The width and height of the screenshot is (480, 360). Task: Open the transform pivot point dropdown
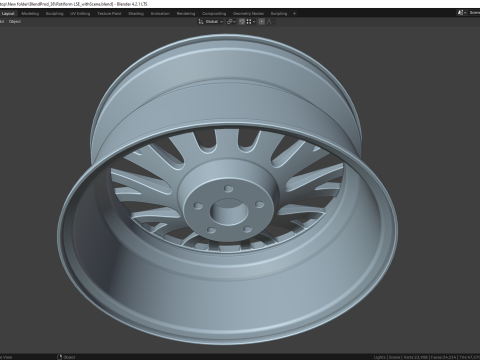[231, 22]
